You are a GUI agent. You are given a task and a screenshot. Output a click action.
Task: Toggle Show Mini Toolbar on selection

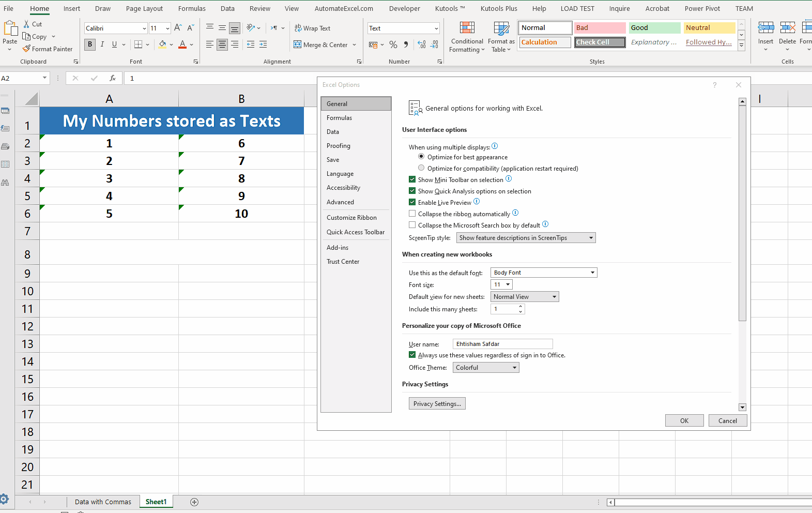click(x=412, y=179)
